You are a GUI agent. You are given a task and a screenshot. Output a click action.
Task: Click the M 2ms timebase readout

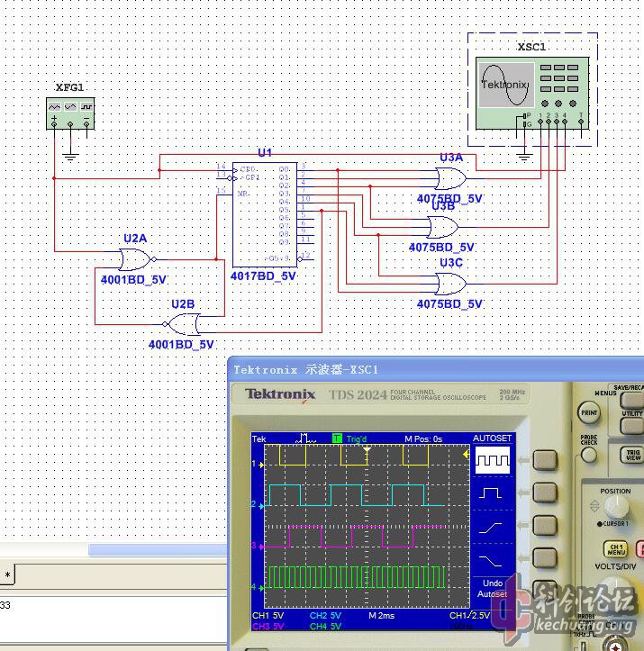click(x=382, y=615)
